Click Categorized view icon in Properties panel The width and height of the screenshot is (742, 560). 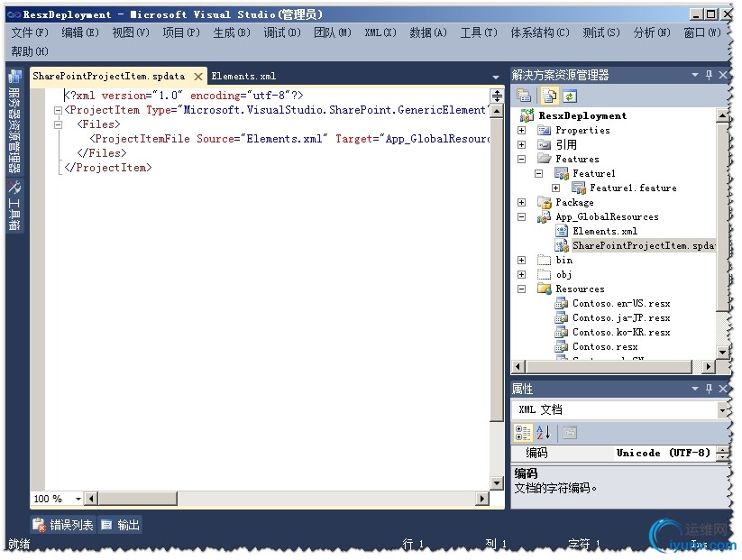[x=523, y=433]
